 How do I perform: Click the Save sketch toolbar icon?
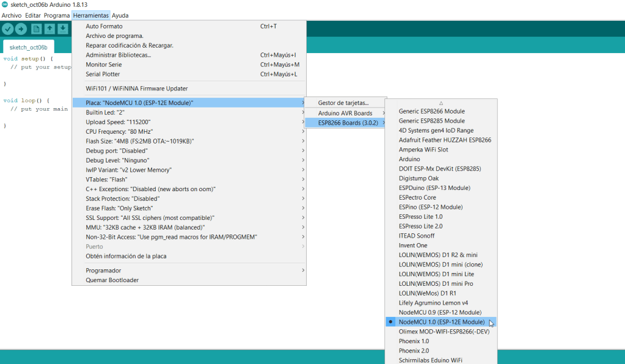coord(62,29)
